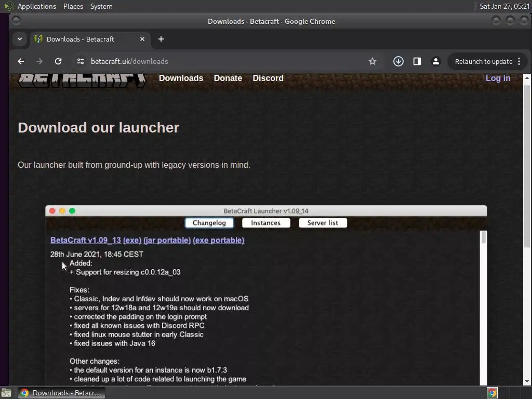Click the Log in link
The height and width of the screenshot is (399, 532).
point(498,78)
